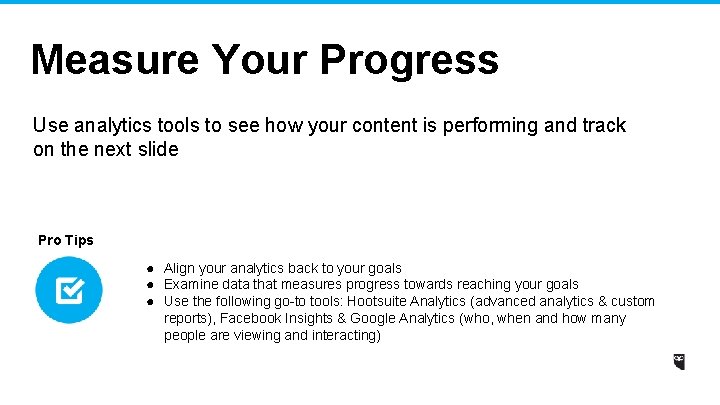
Task: Select 'Align your analytics back to your goals'
Action: click(x=283, y=268)
